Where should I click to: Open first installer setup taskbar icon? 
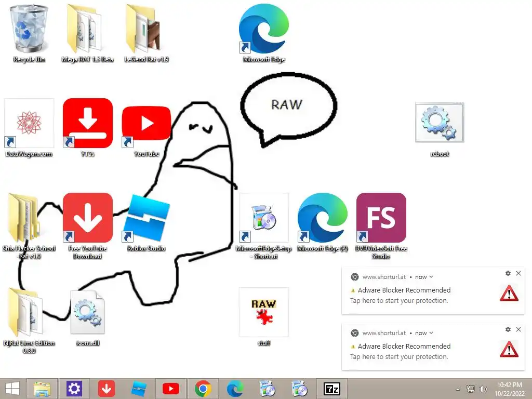coord(267,389)
